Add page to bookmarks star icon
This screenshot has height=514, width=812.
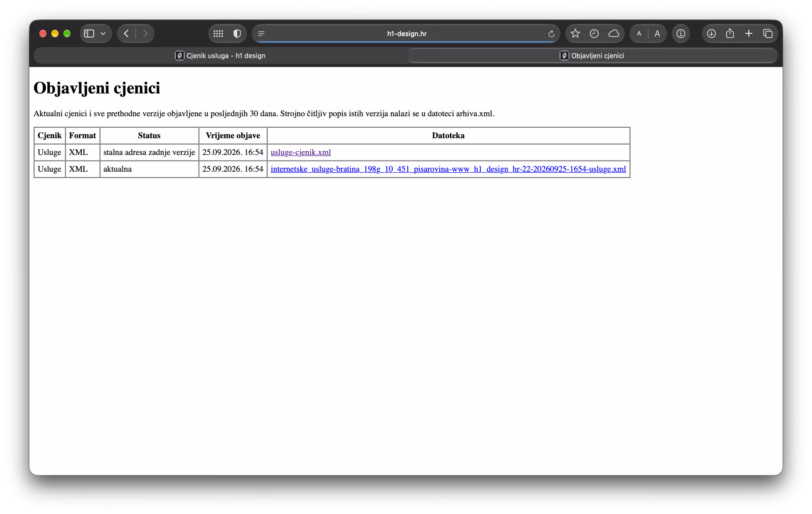coord(575,33)
